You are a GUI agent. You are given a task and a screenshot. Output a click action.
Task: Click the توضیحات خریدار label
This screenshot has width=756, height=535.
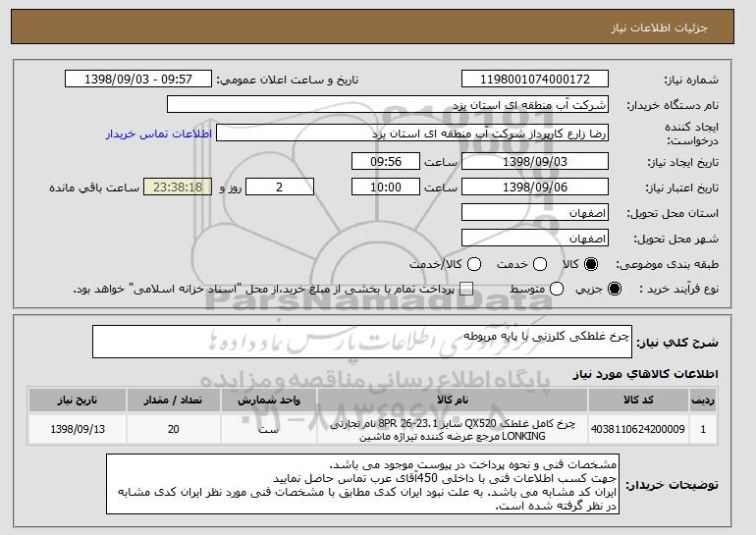click(672, 484)
